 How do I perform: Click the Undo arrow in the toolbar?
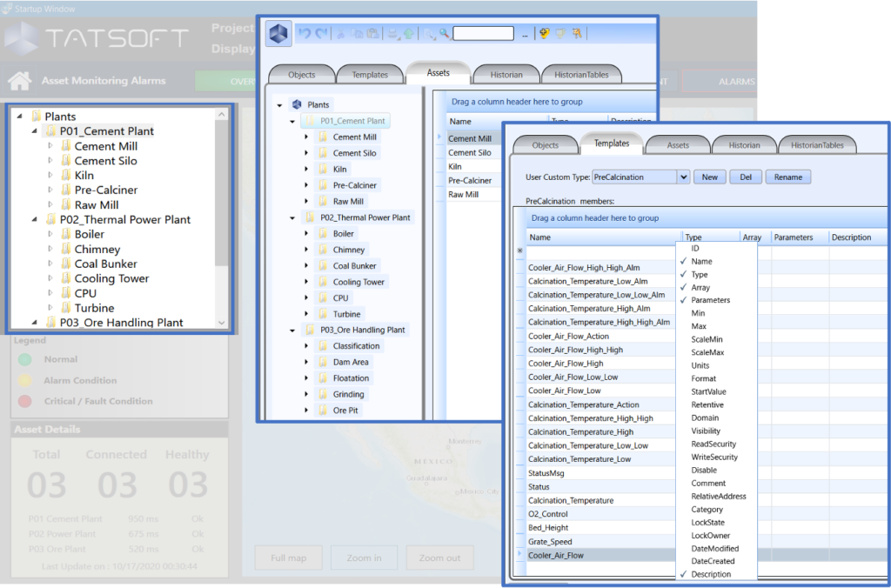(304, 34)
